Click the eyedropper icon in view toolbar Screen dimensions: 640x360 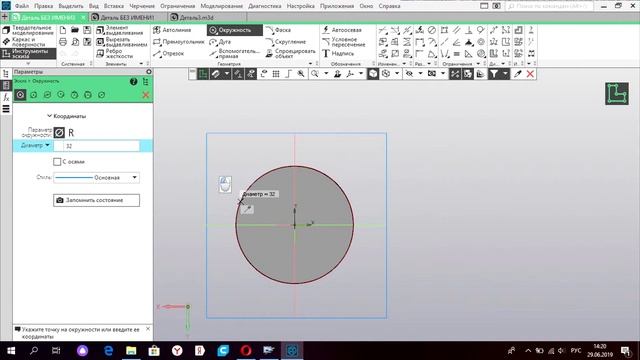point(518,74)
